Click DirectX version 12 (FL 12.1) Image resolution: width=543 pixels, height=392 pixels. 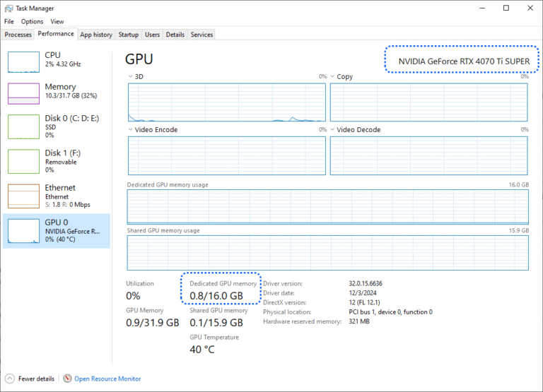pos(364,302)
